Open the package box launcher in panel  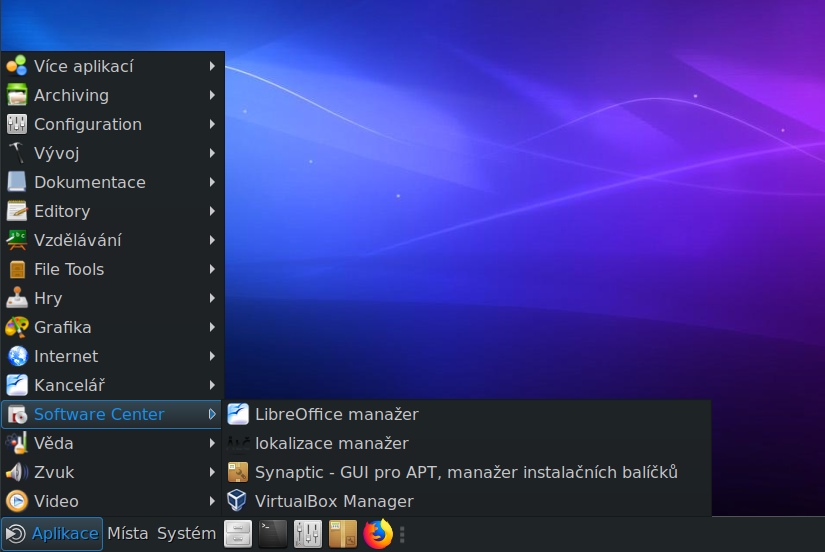(x=343, y=534)
